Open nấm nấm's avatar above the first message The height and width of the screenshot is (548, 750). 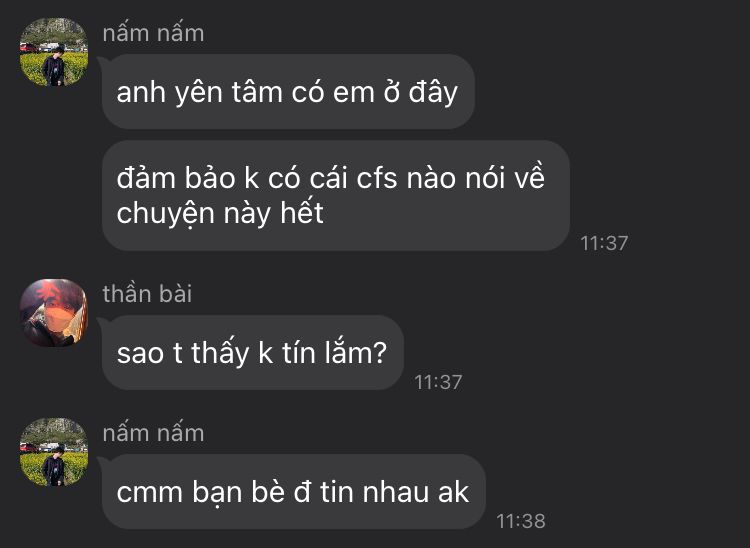pos(54,52)
